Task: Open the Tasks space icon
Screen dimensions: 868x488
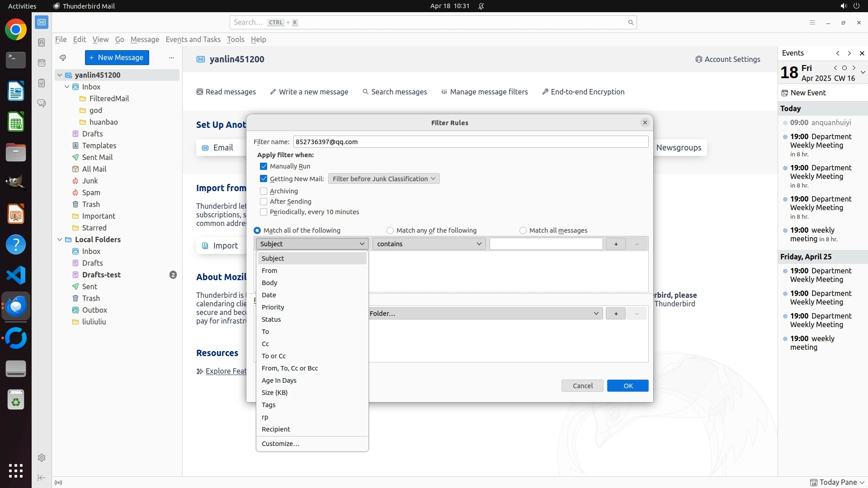Action: (42, 83)
